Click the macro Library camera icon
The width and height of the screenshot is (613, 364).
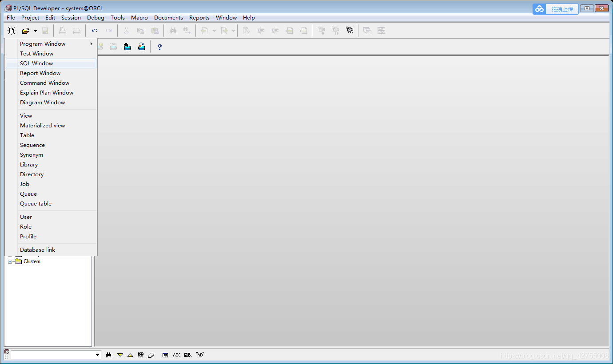tap(350, 31)
